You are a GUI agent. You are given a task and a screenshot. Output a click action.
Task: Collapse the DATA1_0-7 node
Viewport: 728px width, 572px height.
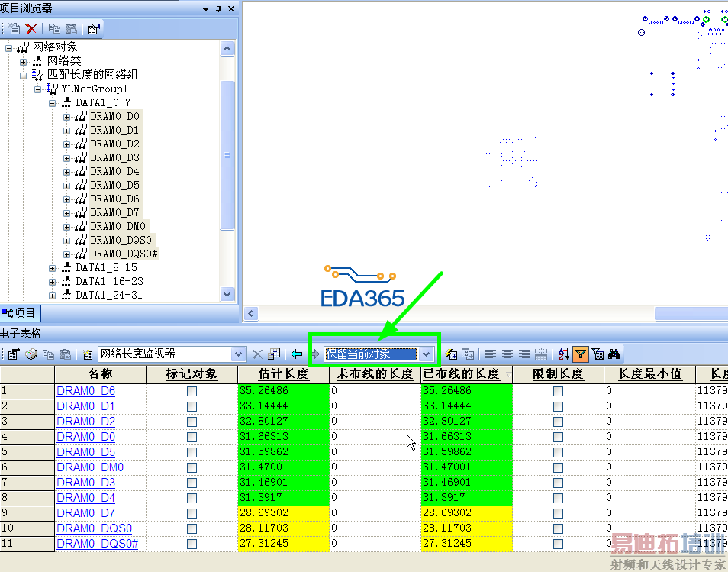coord(52,103)
